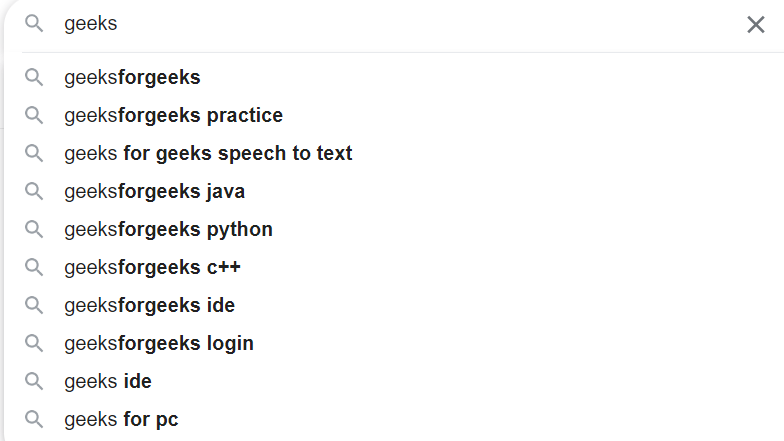This screenshot has width=784, height=441.
Task: Select "geeks for geeks speech to text"
Action: click(x=208, y=153)
